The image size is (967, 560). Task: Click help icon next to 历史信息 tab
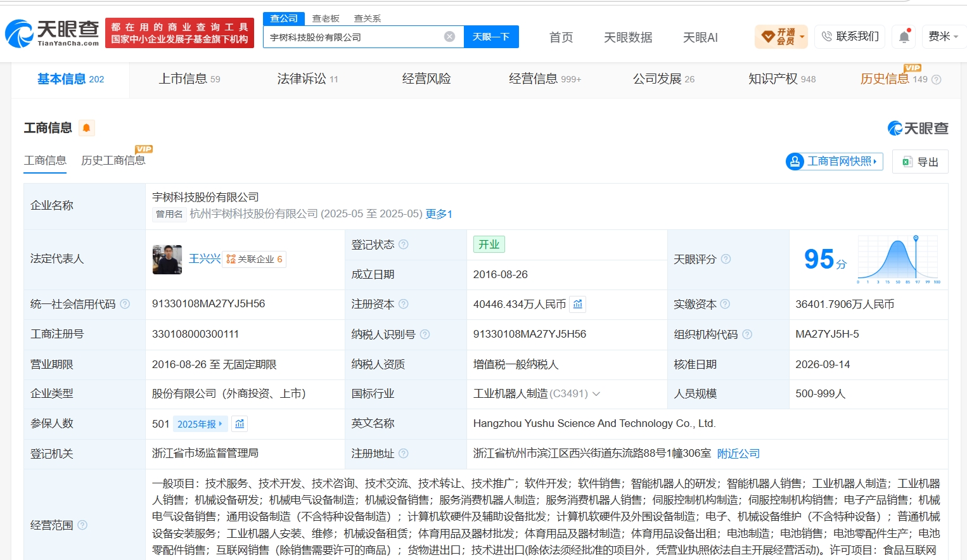point(937,80)
